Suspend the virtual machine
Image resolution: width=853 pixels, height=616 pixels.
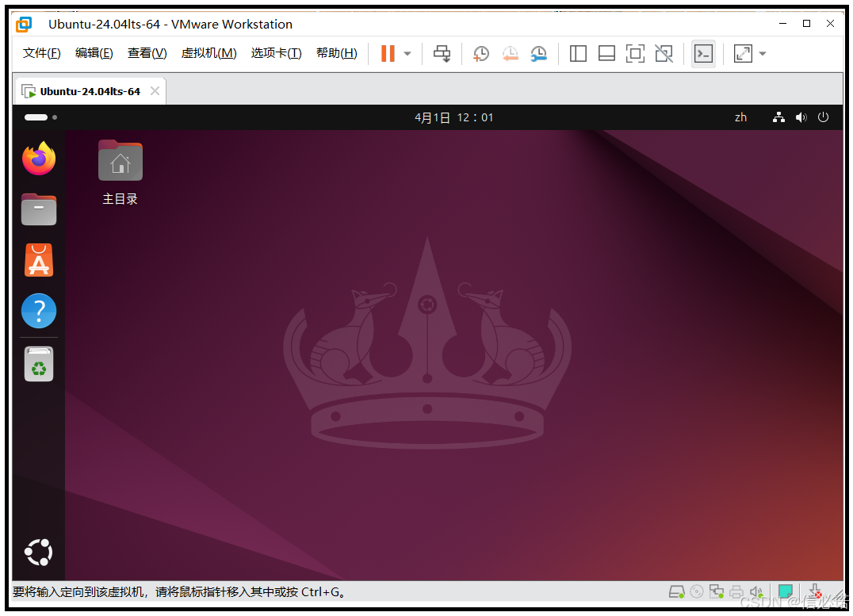[388, 53]
